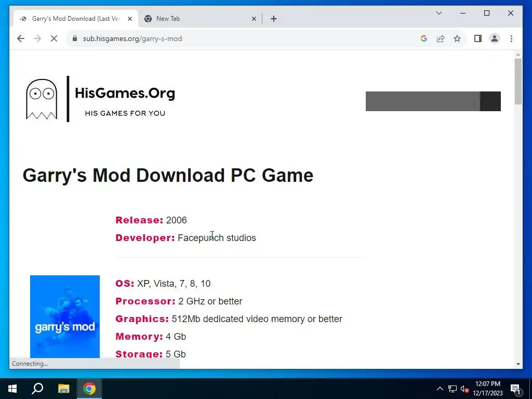The image size is (532, 399).
Task: Open the Windows Start menu
Action: click(12, 389)
